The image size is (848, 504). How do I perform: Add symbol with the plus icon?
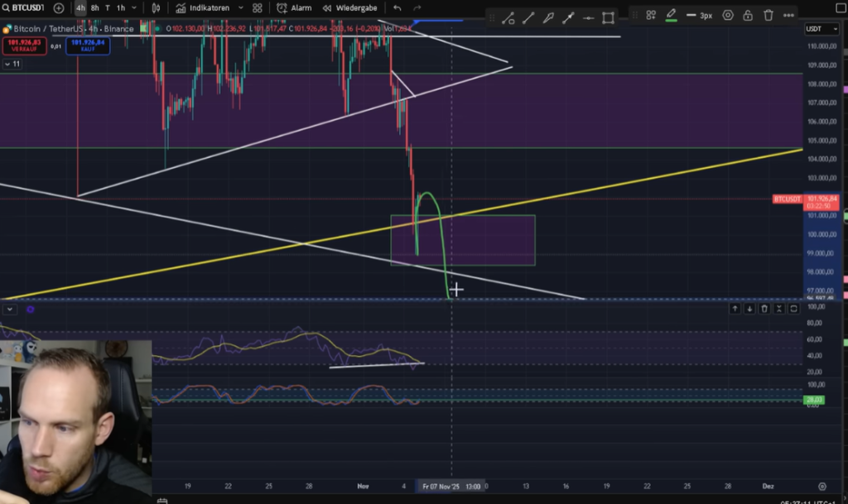pos(58,8)
